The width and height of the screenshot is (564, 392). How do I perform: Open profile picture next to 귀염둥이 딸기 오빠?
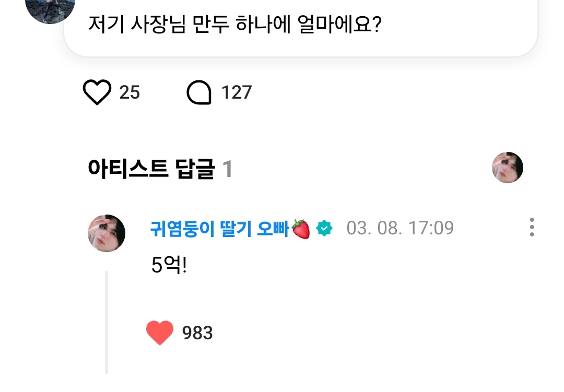(107, 233)
